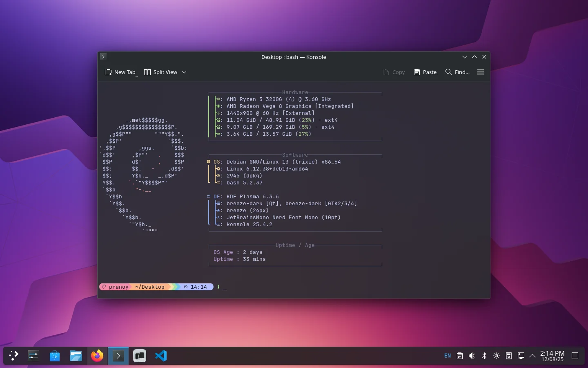Image resolution: width=588 pixels, height=368 pixels.
Task: Click the clock showing 2:14 PM
Action: click(552, 356)
